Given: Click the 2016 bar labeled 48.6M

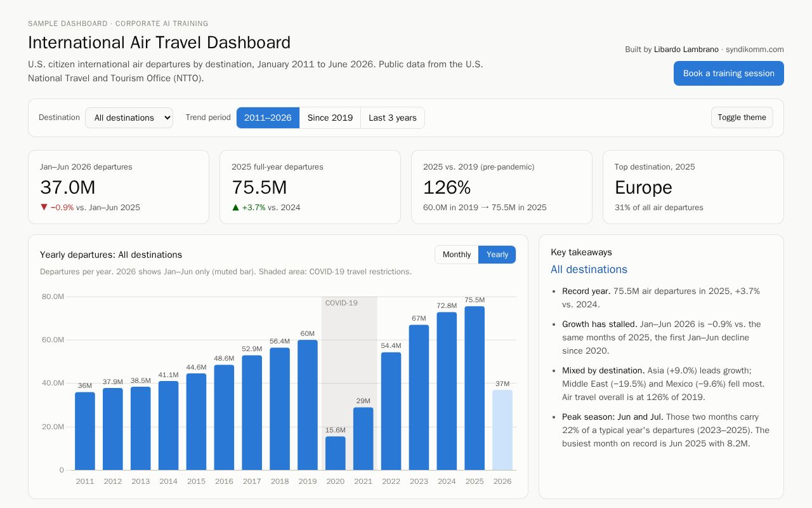Looking at the screenshot, I should [x=224, y=417].
